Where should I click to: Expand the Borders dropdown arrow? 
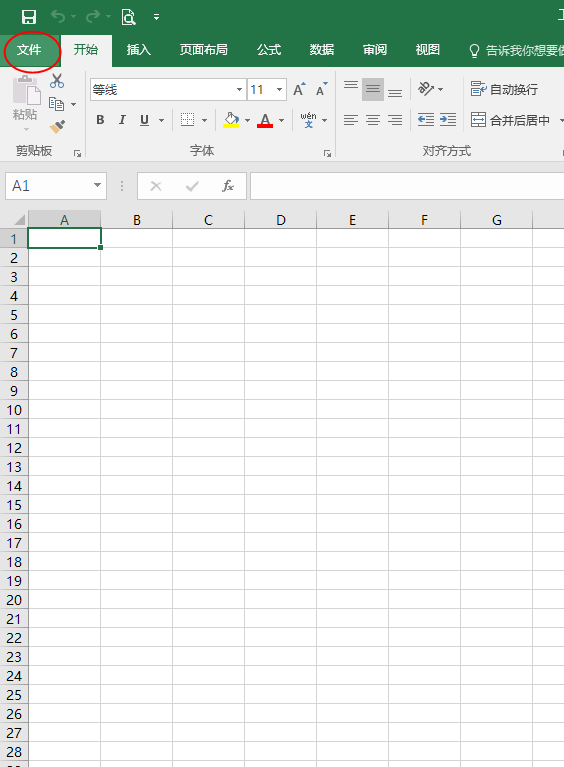(204, 120)
